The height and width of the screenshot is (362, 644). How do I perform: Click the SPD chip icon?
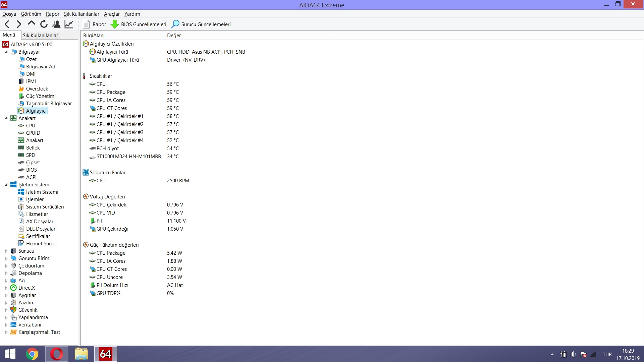(x=21, y=155)
